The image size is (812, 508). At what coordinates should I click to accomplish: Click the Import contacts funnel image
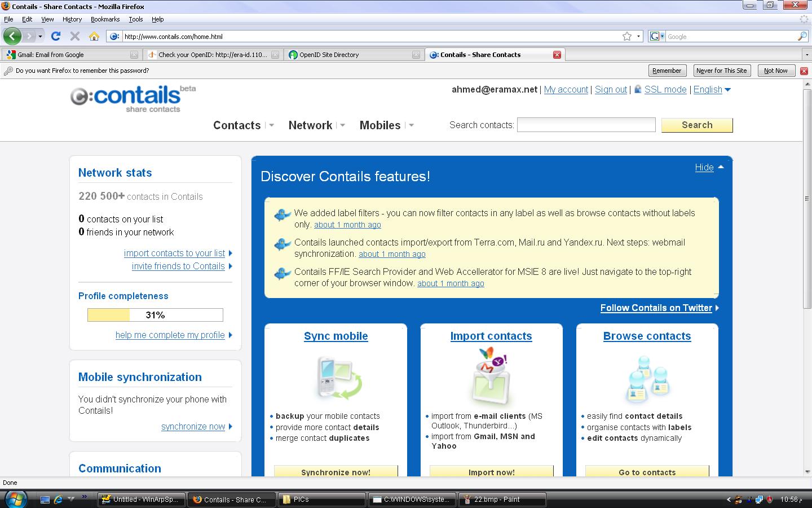(491, 376)
